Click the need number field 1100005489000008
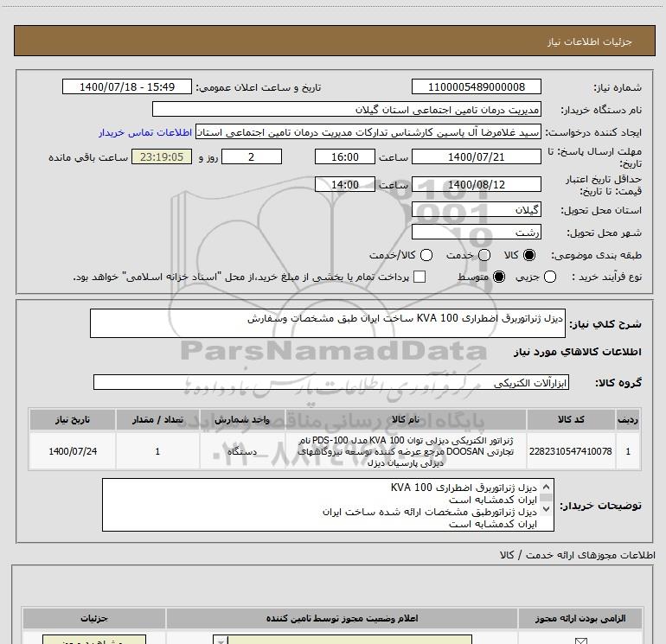This screenshot has width=666, height=644. click(x=476, y=87)
